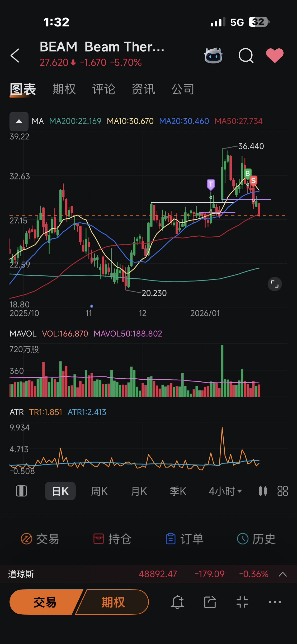297x644 pixels.
Task: Open the ATR indicator label
Action: point(17,412)
